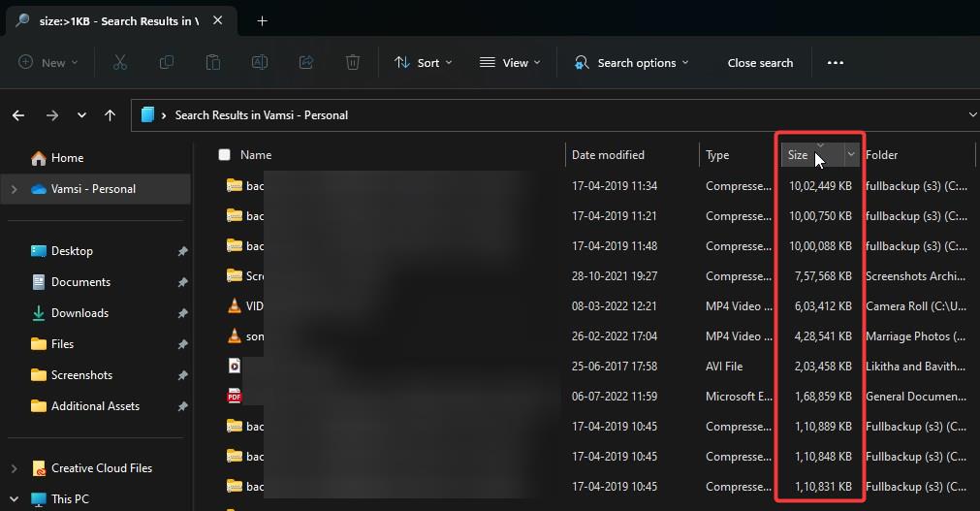Open the New dropdown menu
The image size is (980, 511).
coord(48,63)
